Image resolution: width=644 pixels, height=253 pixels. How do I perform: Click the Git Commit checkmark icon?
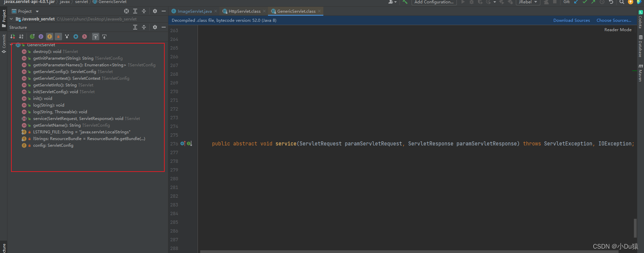coord(585,2)
